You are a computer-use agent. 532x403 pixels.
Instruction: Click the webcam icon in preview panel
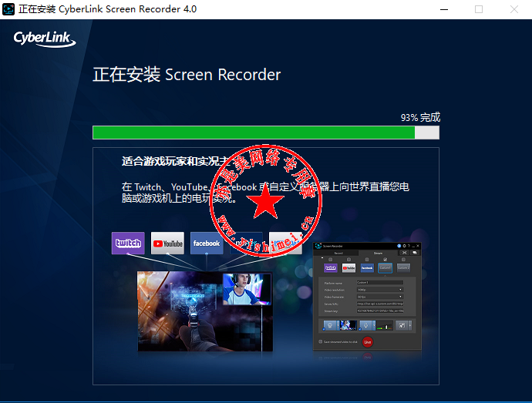[329, 325]
